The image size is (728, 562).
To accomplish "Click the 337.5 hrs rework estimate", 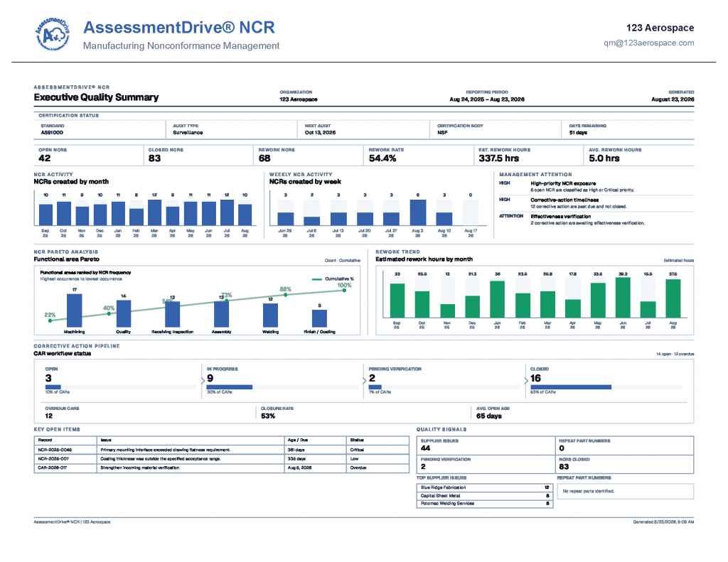I will point(498,158).
